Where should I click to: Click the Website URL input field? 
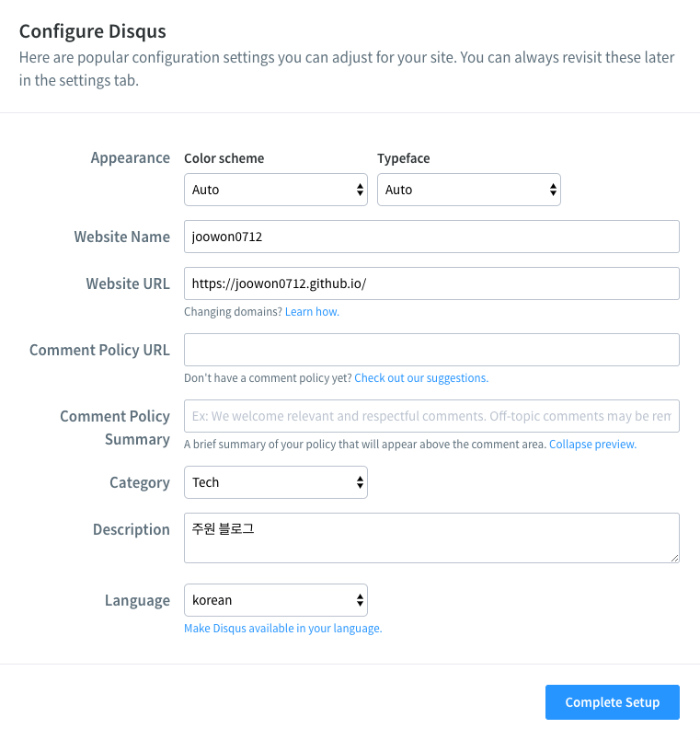[x=431, y=283]
